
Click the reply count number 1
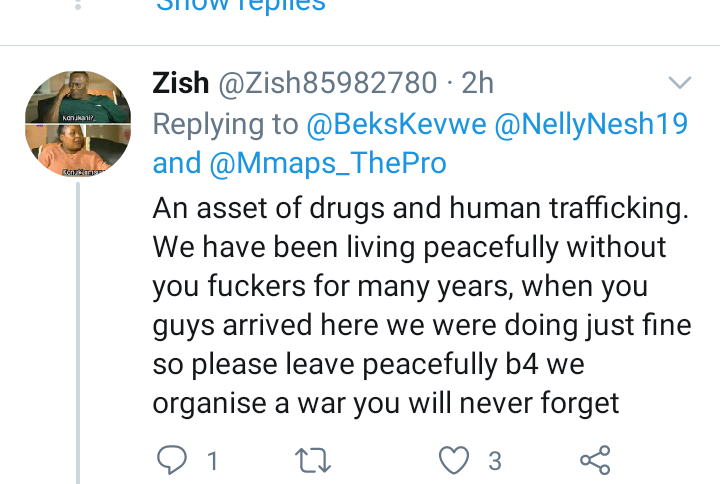pyautogui.click(x=212, y=461)
